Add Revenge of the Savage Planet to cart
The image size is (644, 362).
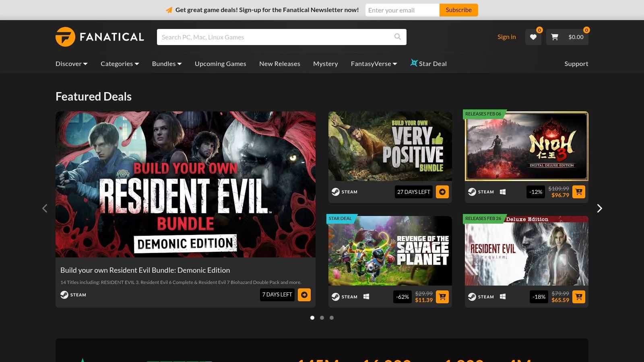(x=442, y=297)
